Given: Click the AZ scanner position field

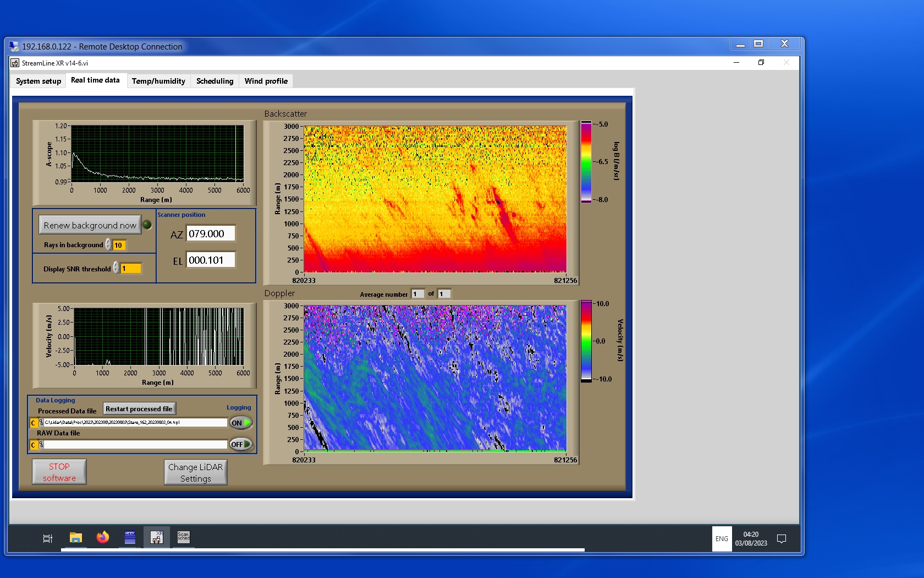Looking at the screenshot, I should point(211,233).
